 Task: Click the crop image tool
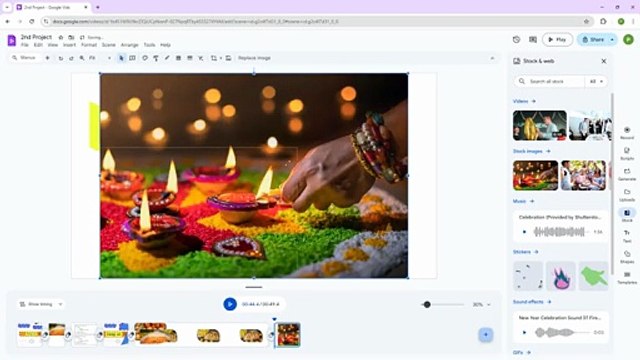coord(214,58)
